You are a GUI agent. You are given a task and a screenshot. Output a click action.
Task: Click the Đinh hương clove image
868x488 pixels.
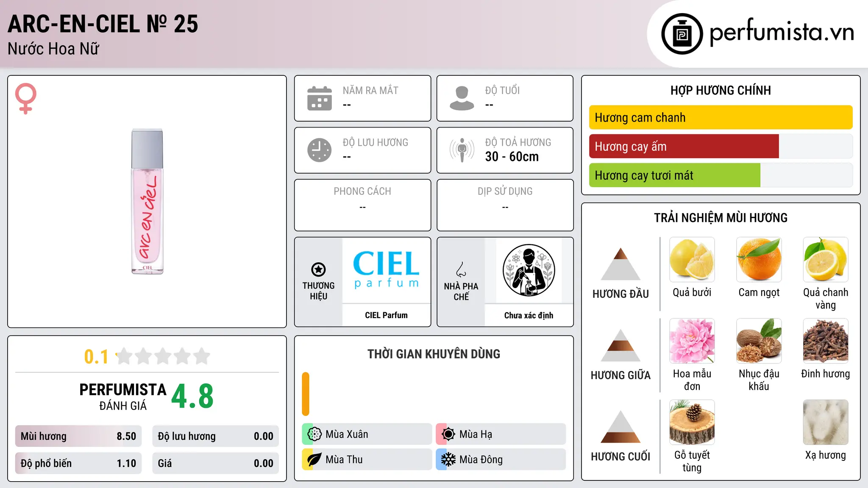pyautogui.click(x=826, y=341)
